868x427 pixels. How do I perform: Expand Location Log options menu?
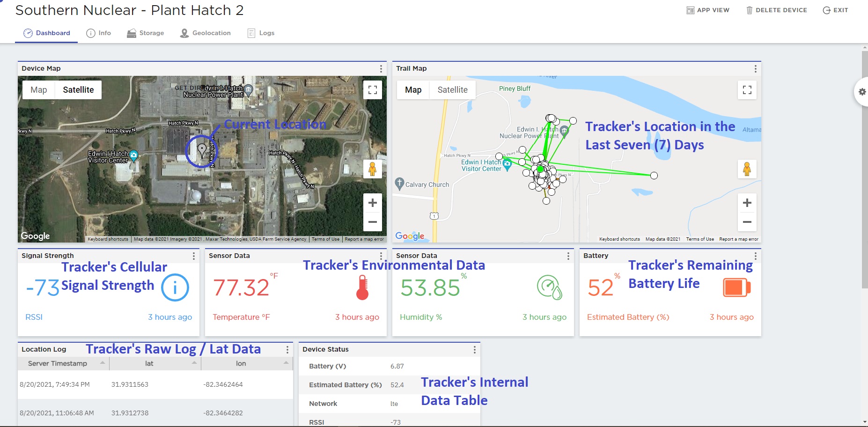pyautogui.click(x=287, y=350)
